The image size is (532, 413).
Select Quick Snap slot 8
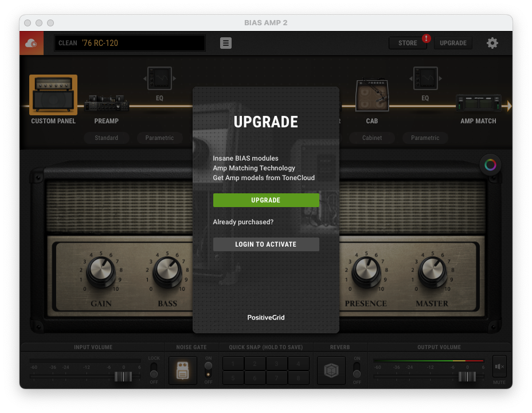pyautogui.click(x=298, y=377)
